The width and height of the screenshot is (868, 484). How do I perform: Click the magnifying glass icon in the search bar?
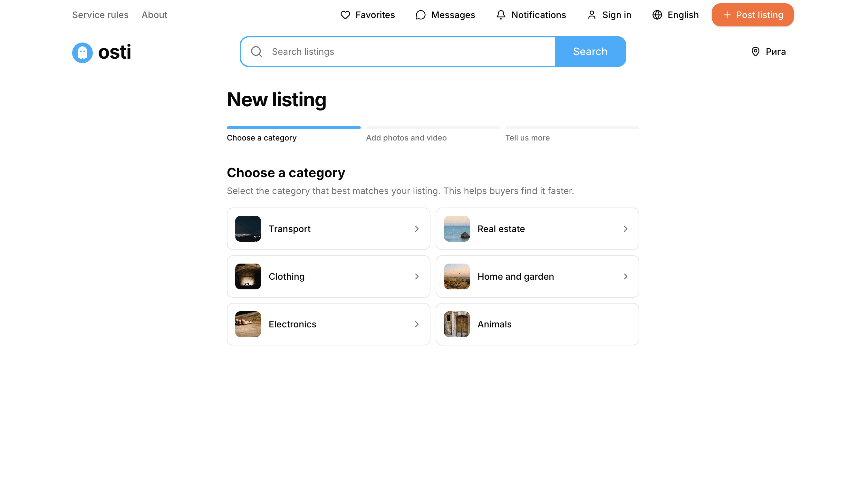(257, 51)
